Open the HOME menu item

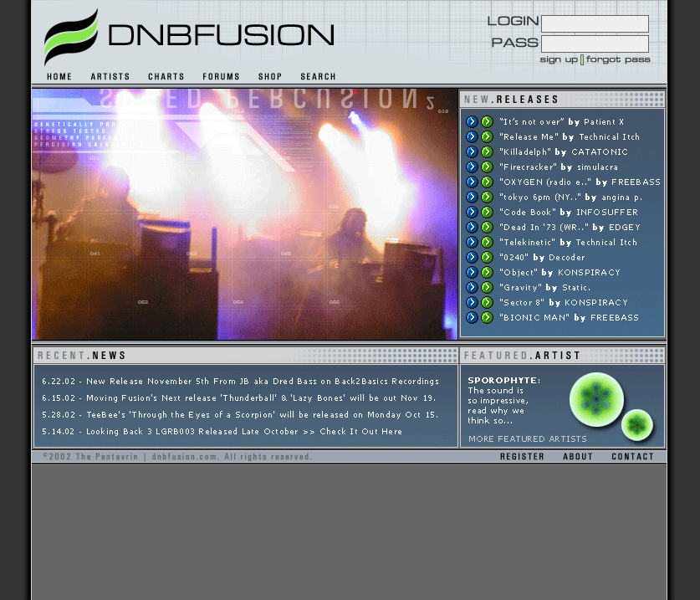pos(59,76)
